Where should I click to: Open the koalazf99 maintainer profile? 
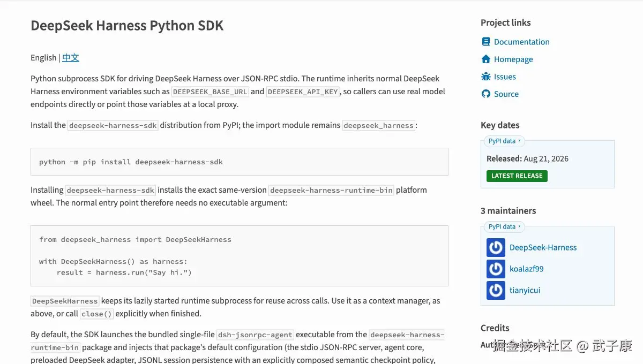point(526,269)
